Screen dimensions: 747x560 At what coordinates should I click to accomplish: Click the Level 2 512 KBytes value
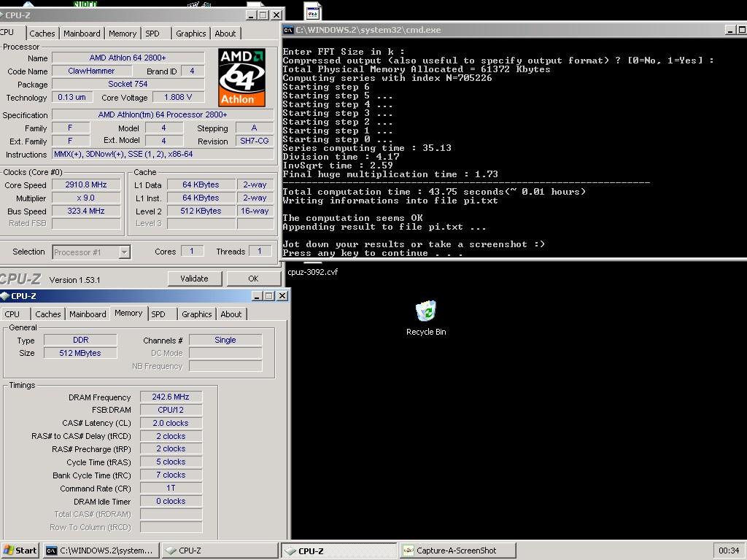pyautogui.click(x=201, y=211)
